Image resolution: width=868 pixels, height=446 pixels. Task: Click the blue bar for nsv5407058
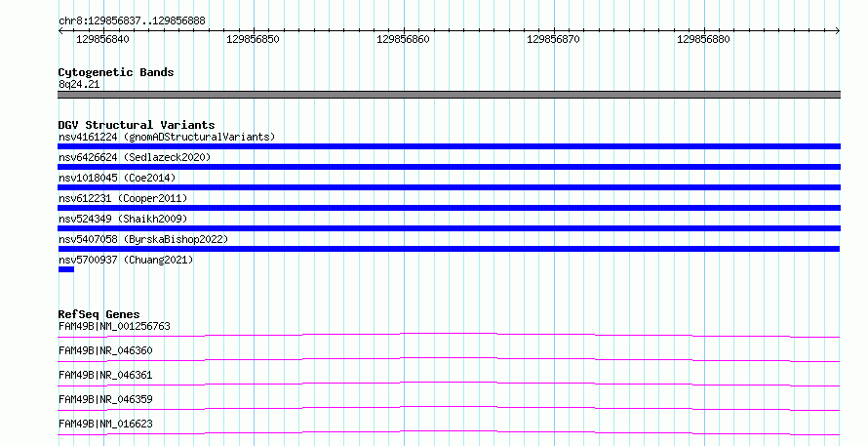[449, 249]
